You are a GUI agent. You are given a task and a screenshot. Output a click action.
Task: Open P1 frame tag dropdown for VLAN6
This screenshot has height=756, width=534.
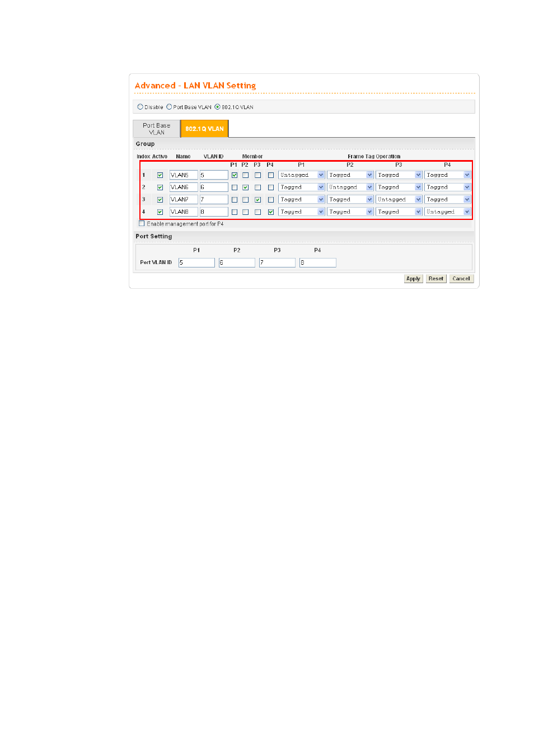tap(302, 187)
